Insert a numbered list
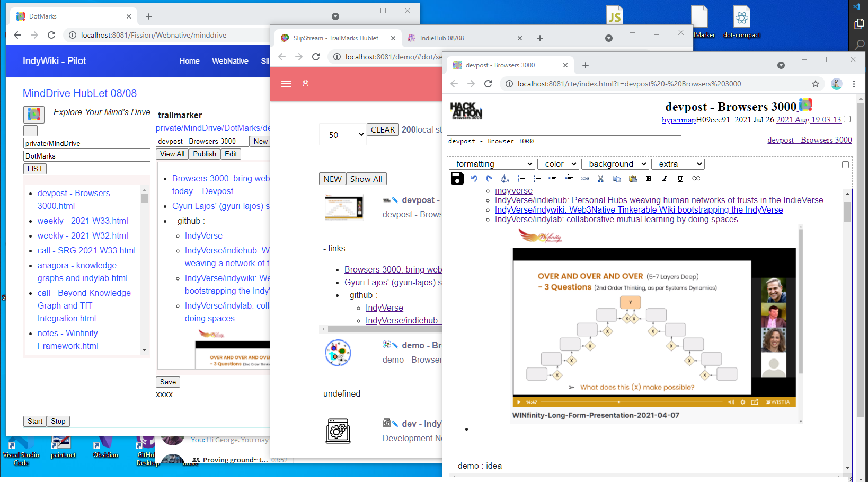This screenshot has width=868, height=482. (x=521, y=179)
